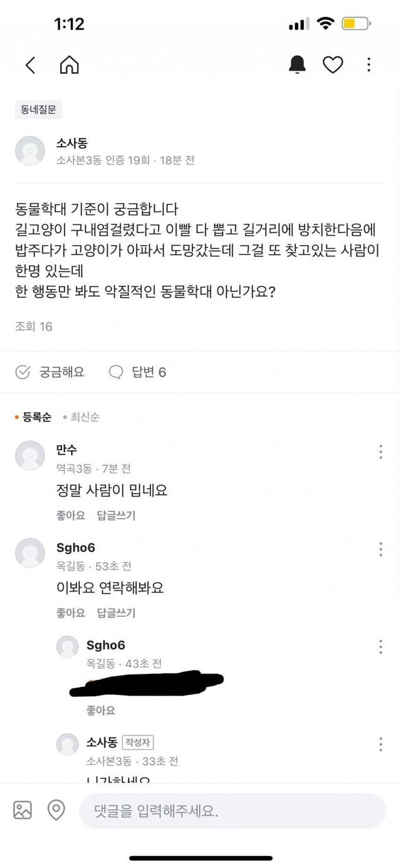Tap 답글쓰기 under 만수's comment
This screenshot has height=868, width=401.
coord(116,516)
